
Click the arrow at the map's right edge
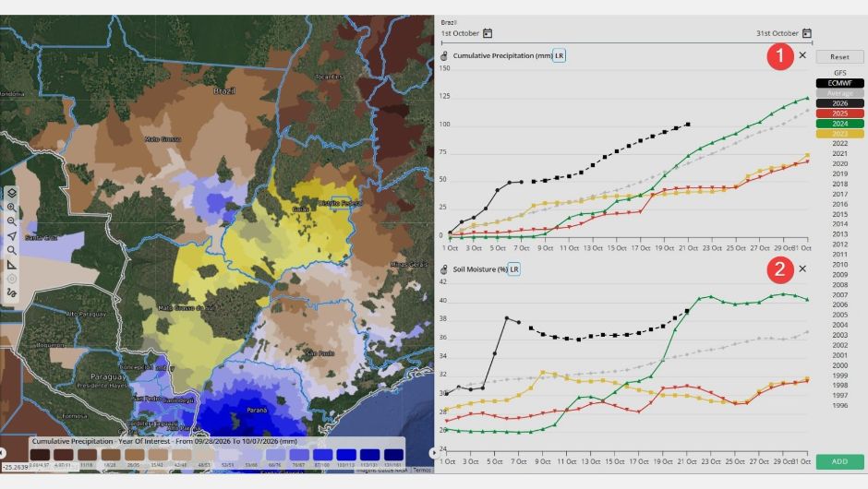pos(432,453)
